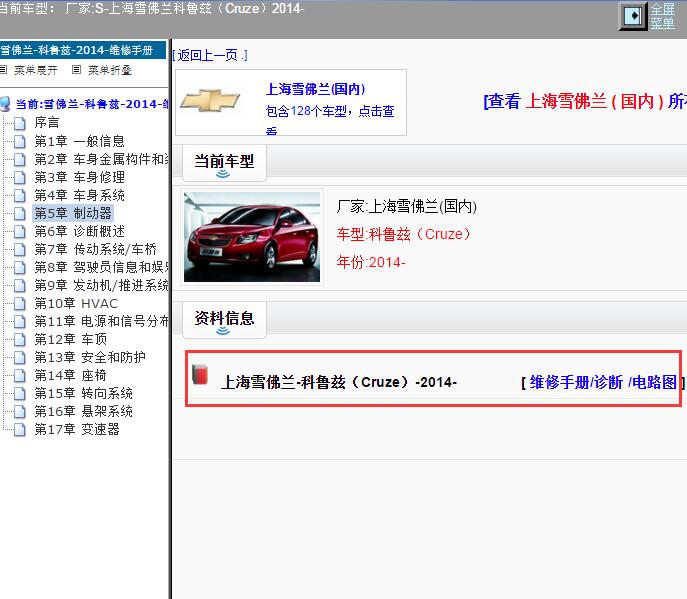This screenshot has width=687, height=599.
Task: Click the 车型:科鲁兹（Cruze） text
Action: pyautogui.click(x=404, y=234)
